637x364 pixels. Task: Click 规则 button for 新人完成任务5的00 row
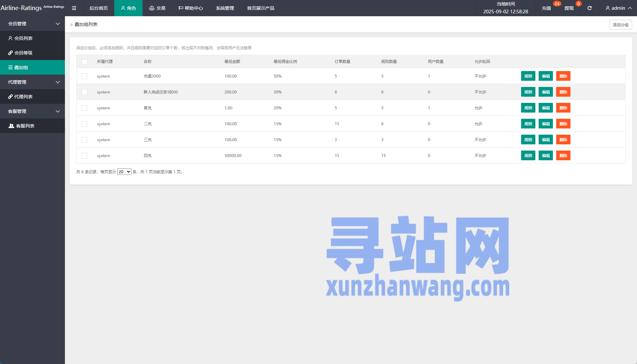pyautogui.click(x=528, y=92)
